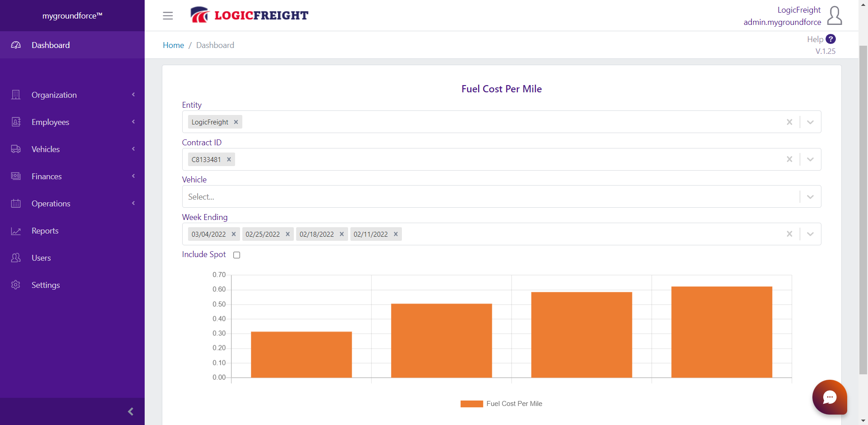Viewport: 868px width, 425px height.
Task: Click the Dashboard breadcrumb text
Action: pos(215,45)
